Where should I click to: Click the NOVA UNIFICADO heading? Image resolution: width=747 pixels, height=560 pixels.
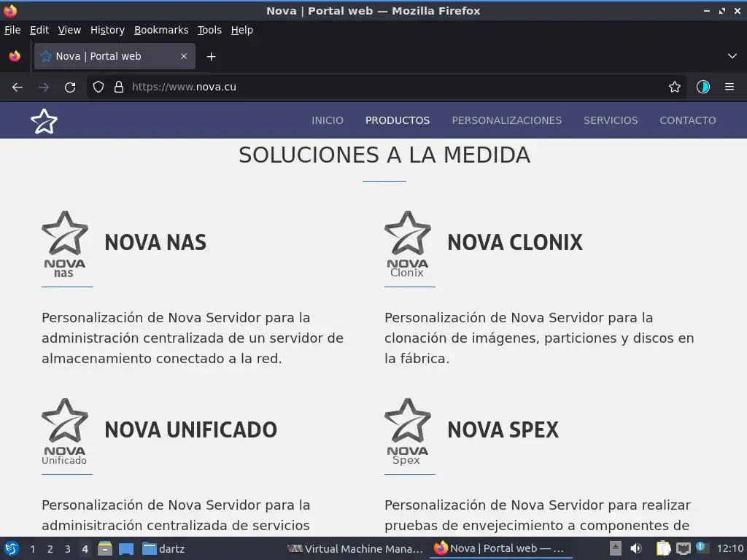click(x=190, y=430)
